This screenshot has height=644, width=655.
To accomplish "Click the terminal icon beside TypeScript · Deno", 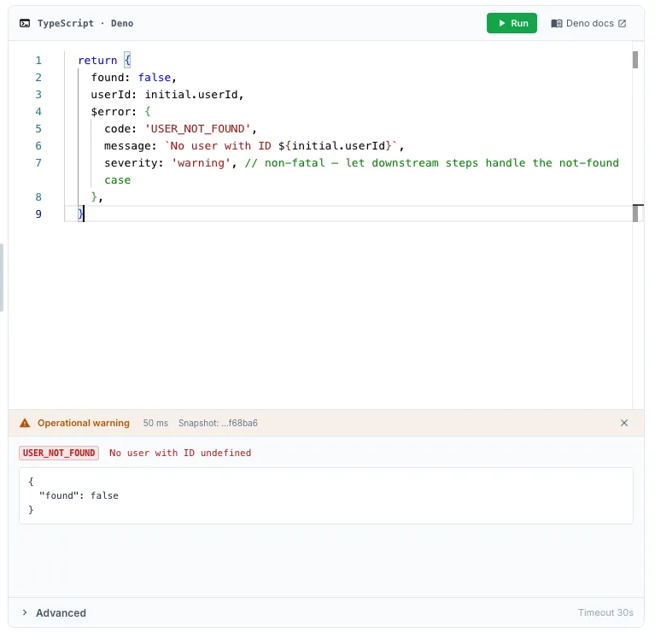I will (x=25, y=23).
